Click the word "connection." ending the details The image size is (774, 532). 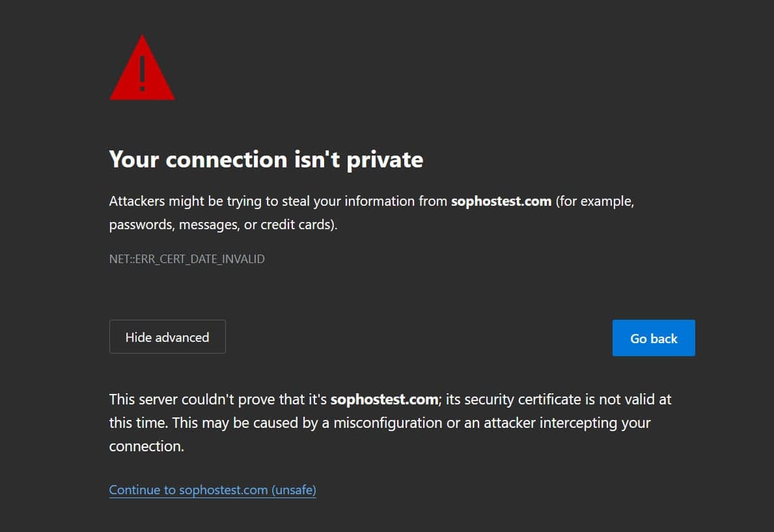pyautogui.click(x=146, y=447)
